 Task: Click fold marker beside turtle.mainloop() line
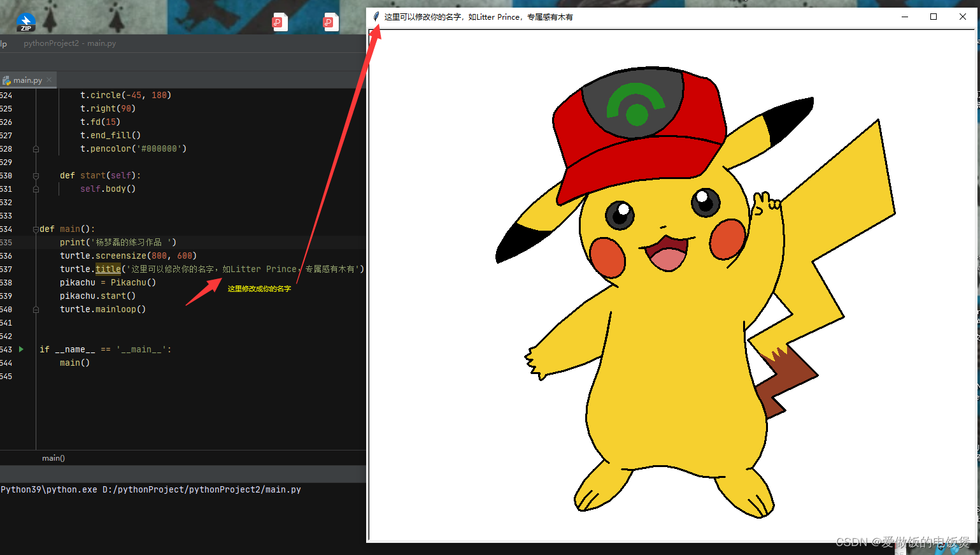click(x=36, y=309)
